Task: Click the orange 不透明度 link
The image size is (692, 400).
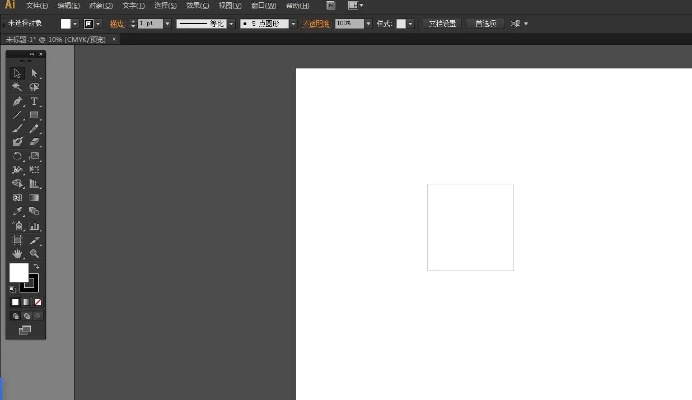Action: tap(316, 24)
